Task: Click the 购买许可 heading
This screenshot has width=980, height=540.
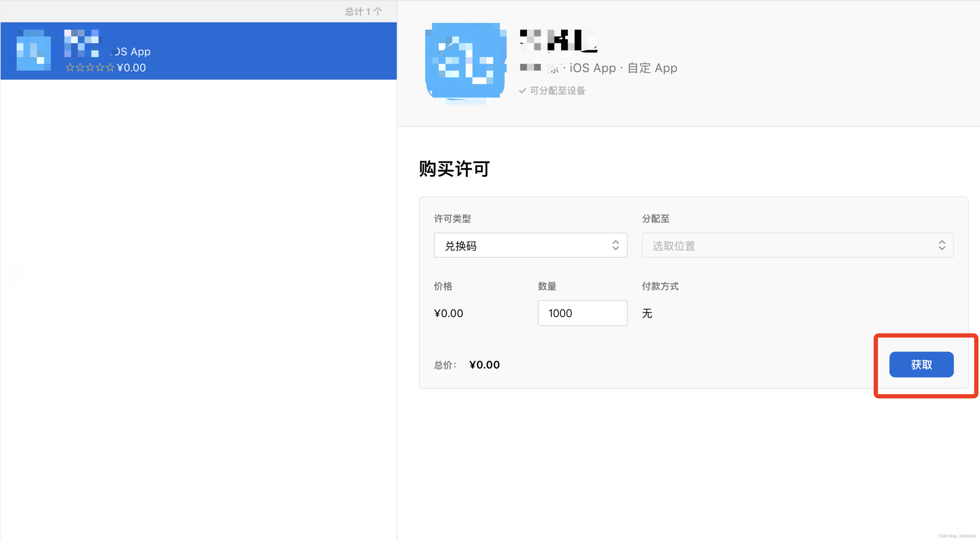Action: click(454, 168)
